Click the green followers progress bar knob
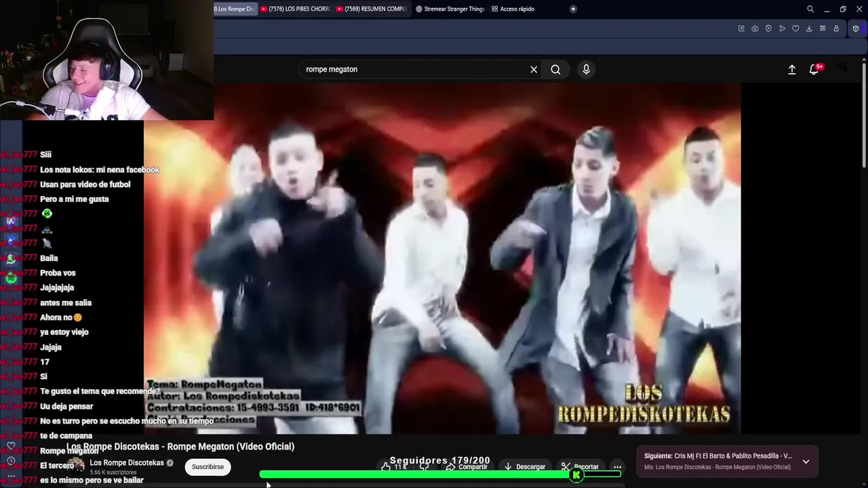The height and width of the screenshot is (488, 868). point(576,475)
